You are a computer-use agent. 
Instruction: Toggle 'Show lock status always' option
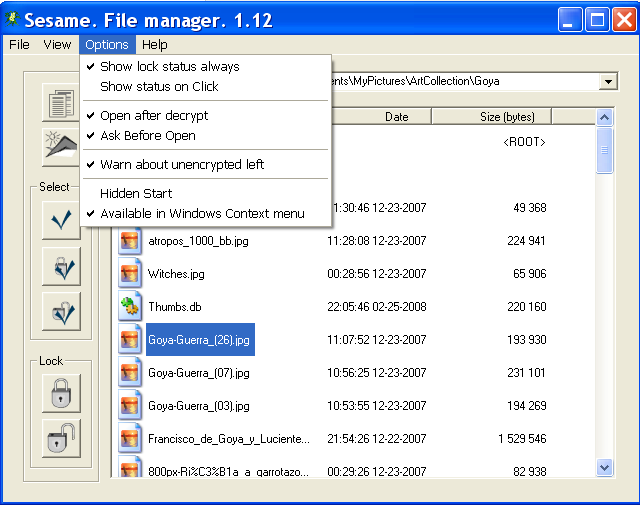[x=170, y=67]
